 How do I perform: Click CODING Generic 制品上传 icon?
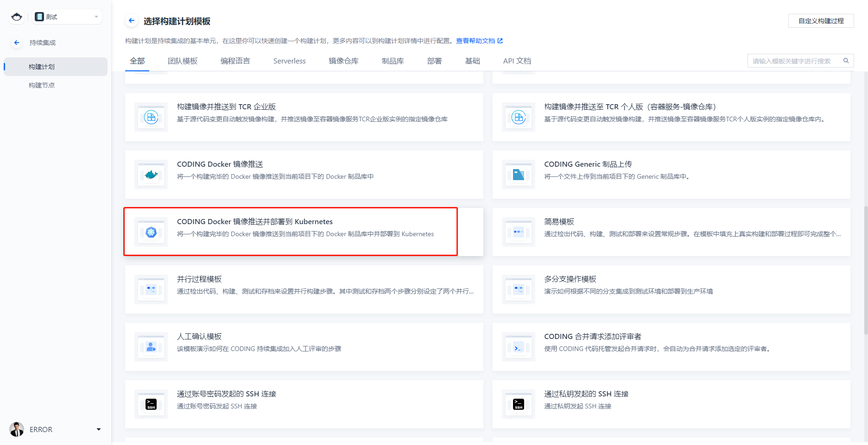tap(519, 175)
